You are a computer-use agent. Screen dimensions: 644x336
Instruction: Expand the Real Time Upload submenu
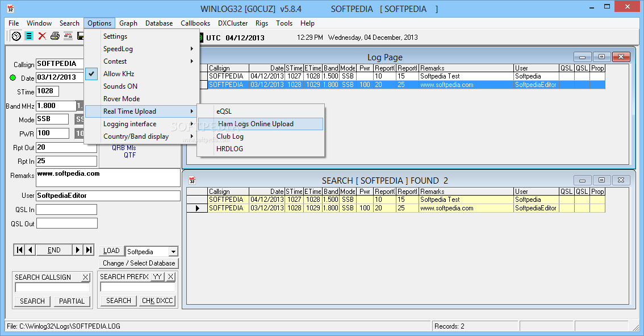click(142, 111)
